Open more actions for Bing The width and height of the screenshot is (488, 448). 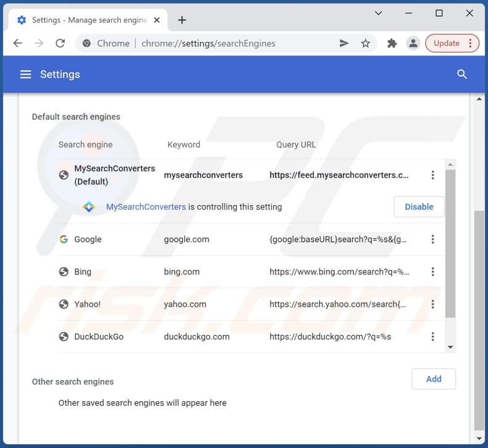point(432,272)
